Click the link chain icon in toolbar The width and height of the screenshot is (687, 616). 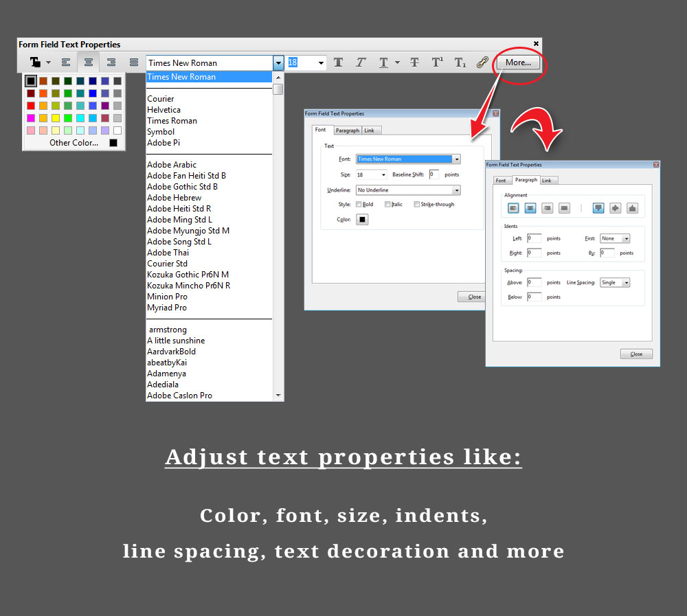pos(482,62)
